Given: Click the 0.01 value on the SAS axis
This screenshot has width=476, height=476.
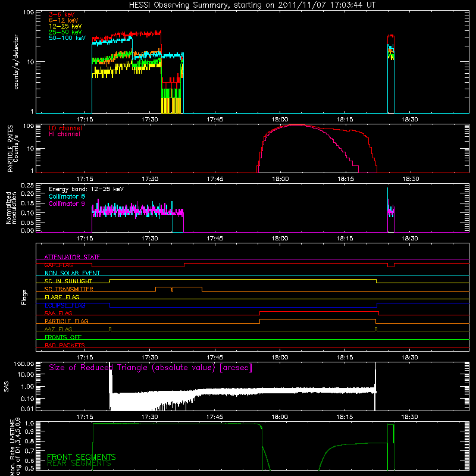Looking at the screenshot, I should click(x=27, y=409).
